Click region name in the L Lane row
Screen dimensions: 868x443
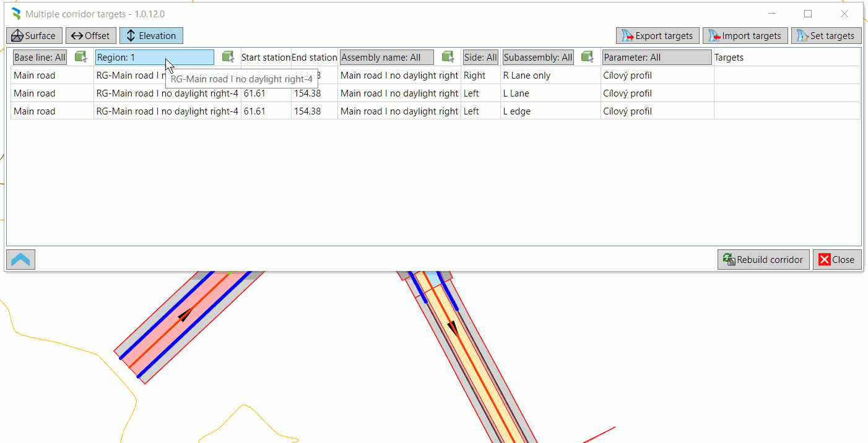pos(167,93)
